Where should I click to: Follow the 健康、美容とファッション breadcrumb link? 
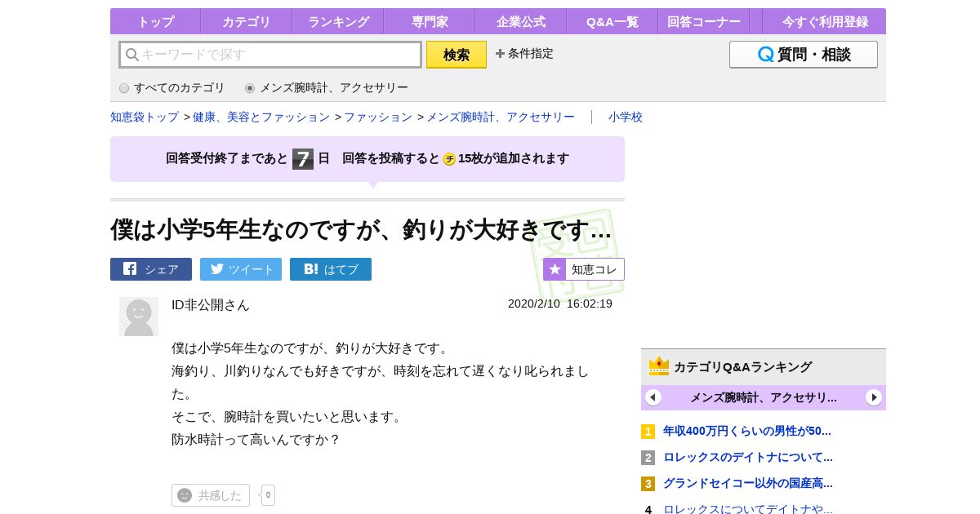click(261, 117)
